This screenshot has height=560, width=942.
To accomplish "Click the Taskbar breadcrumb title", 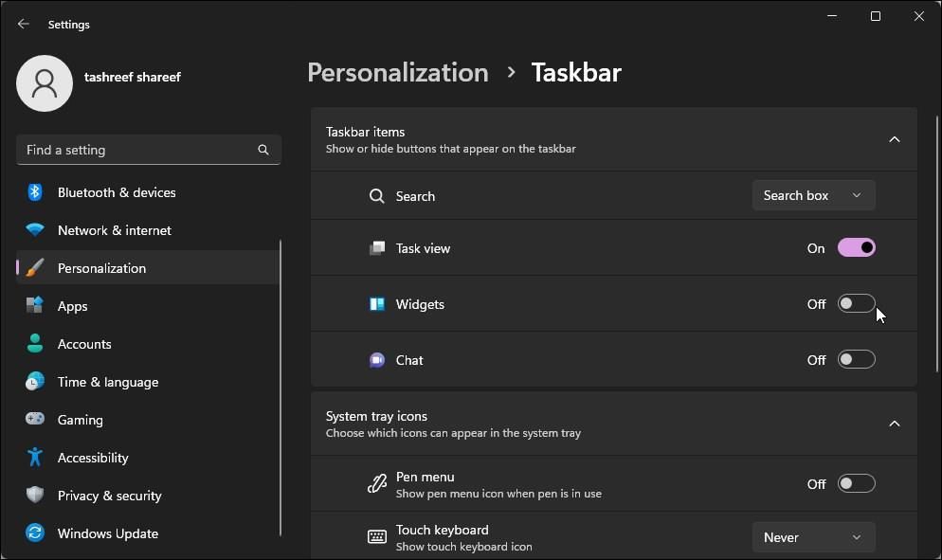I will [x=576, y=73].
